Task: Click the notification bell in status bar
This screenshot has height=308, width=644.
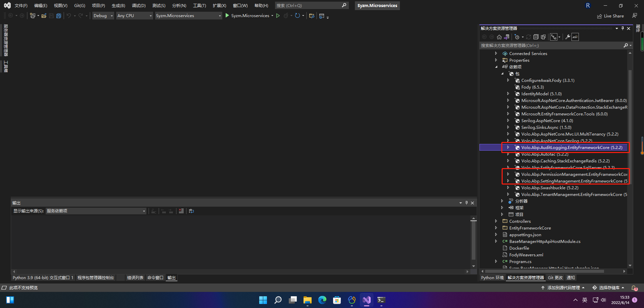Action: click(634, 288)
